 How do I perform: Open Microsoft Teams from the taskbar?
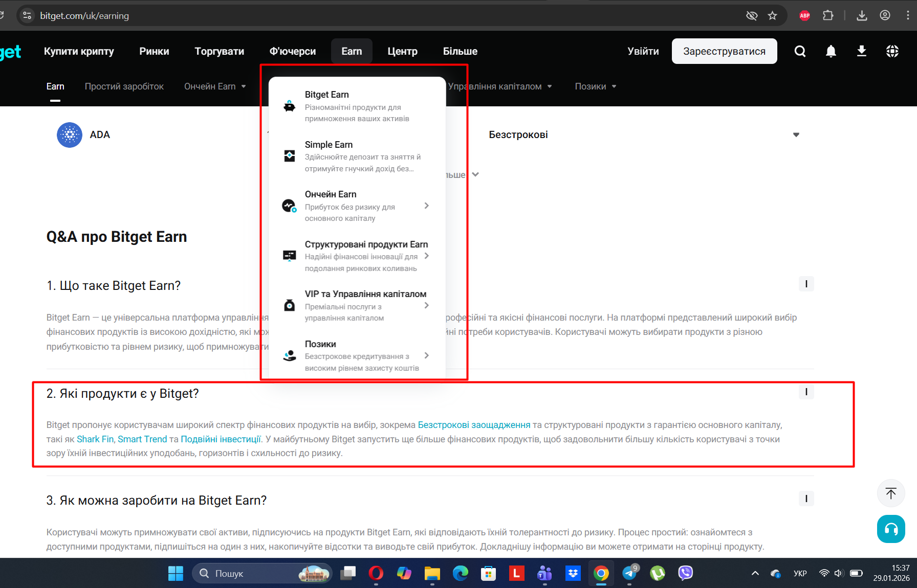pyautogui.click(x=545, y=573)
